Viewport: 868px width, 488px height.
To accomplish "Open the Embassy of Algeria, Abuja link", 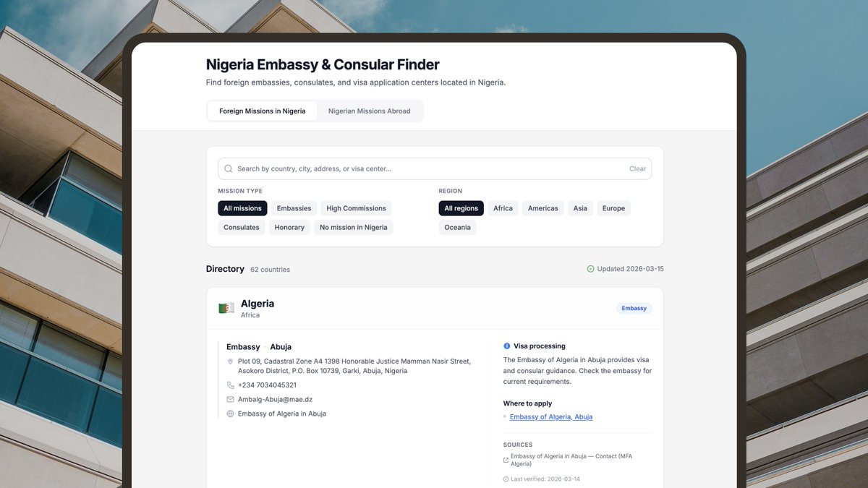I will (x=551, y=417).
